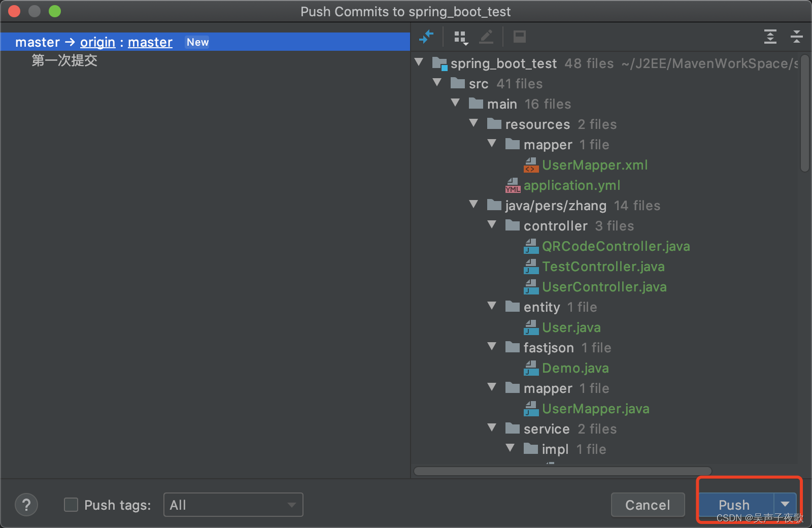Click the New branch label
Screen dimensions: 812x528
(197, 42)
